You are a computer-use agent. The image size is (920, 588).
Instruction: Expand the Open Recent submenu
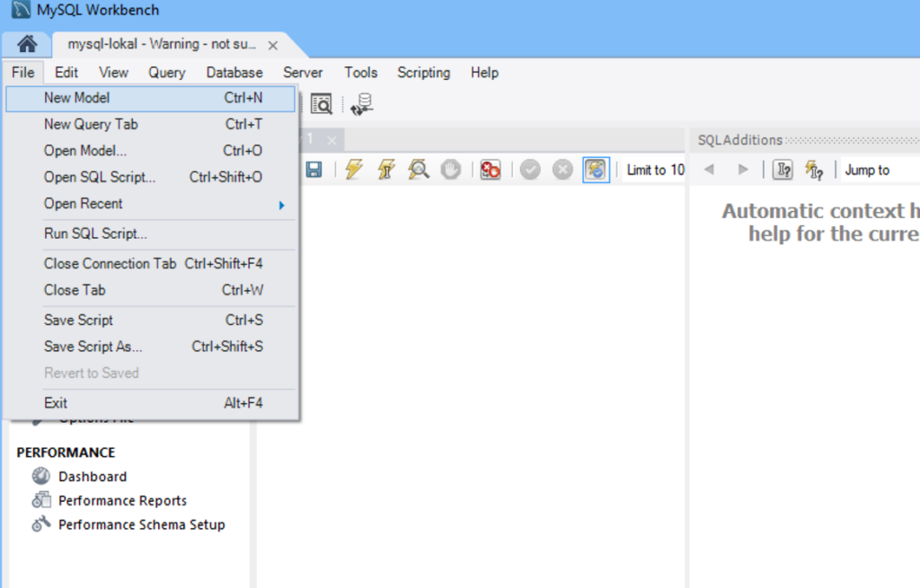tap(151, 204)
